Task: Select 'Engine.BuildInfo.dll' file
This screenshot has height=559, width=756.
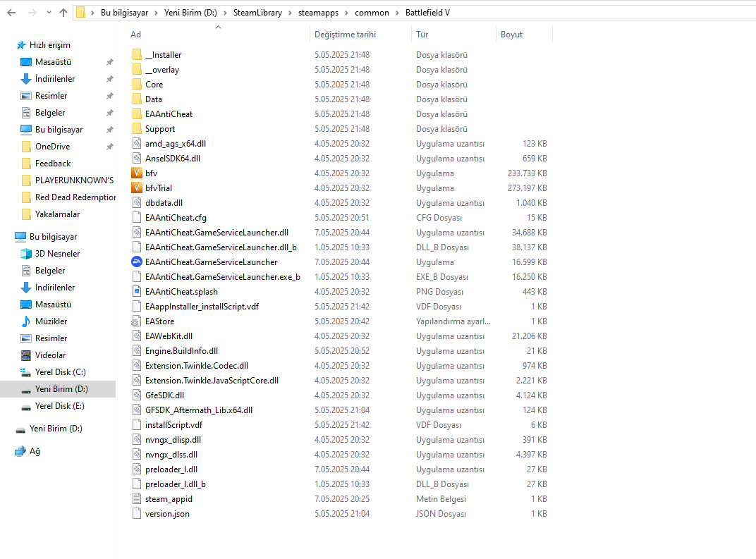Action: (x=181, y=351)
